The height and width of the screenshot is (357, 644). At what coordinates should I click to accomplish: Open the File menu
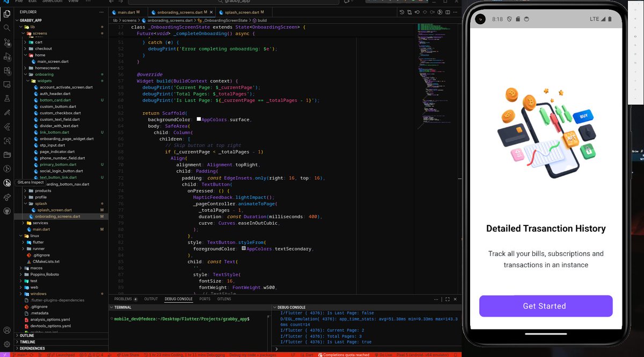(19, 2)
